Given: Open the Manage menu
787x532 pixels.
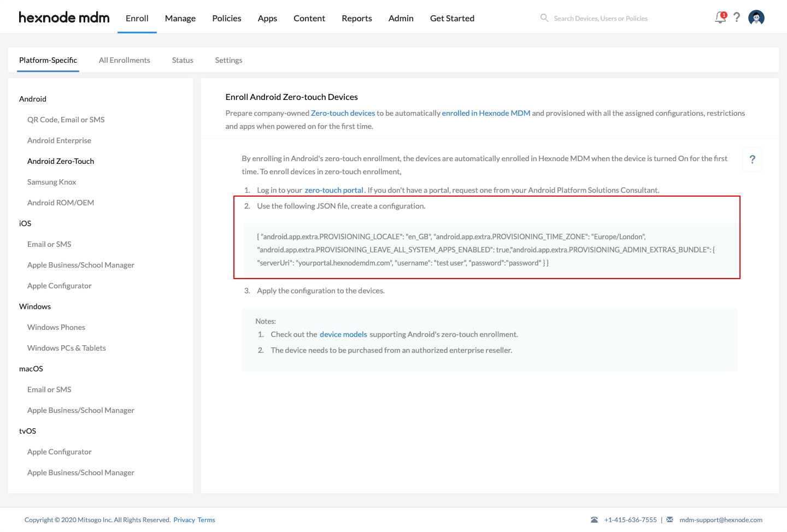Looking at the screenshot, I should (180, 18).
